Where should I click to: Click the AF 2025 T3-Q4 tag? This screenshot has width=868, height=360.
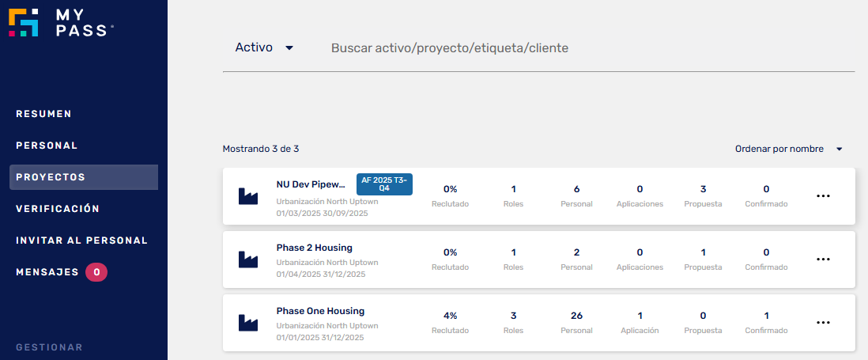(x=384, y=184)
